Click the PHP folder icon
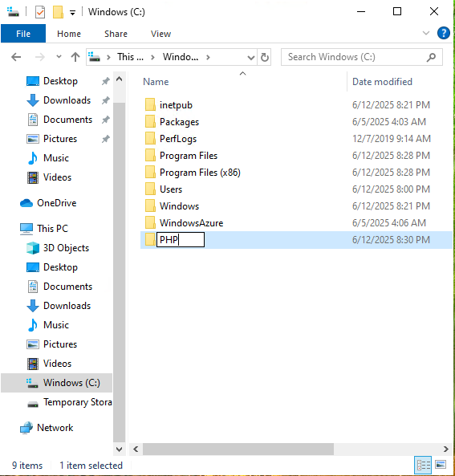The height and width of the screenshot is (476, 455). (x=150, y=240)
